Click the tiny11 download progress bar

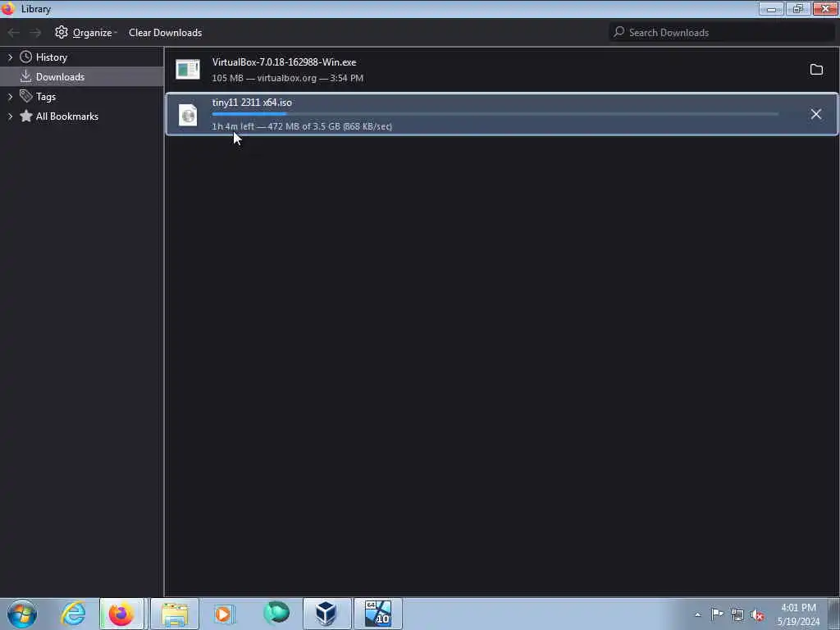[x=495, y=114]
